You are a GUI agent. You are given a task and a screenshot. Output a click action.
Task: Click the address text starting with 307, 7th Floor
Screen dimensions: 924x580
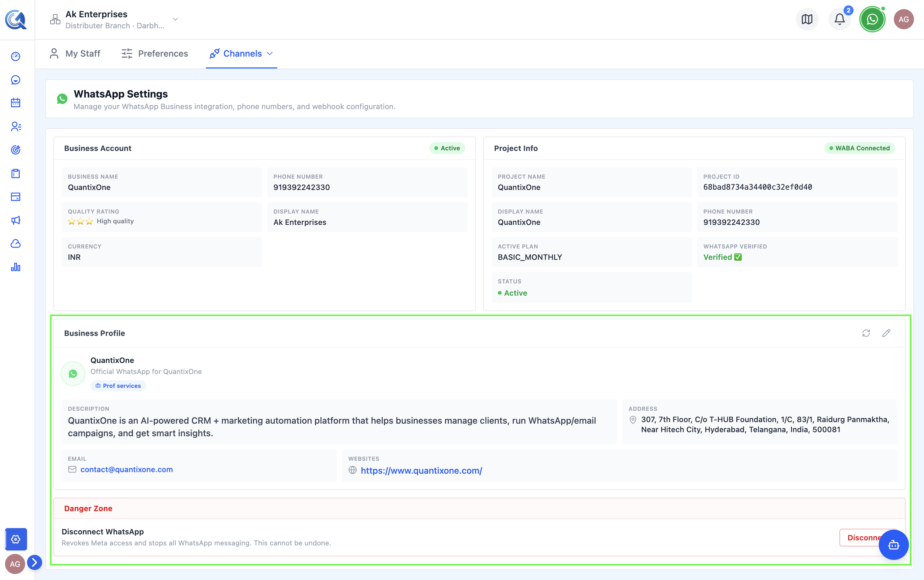point(765,424)
